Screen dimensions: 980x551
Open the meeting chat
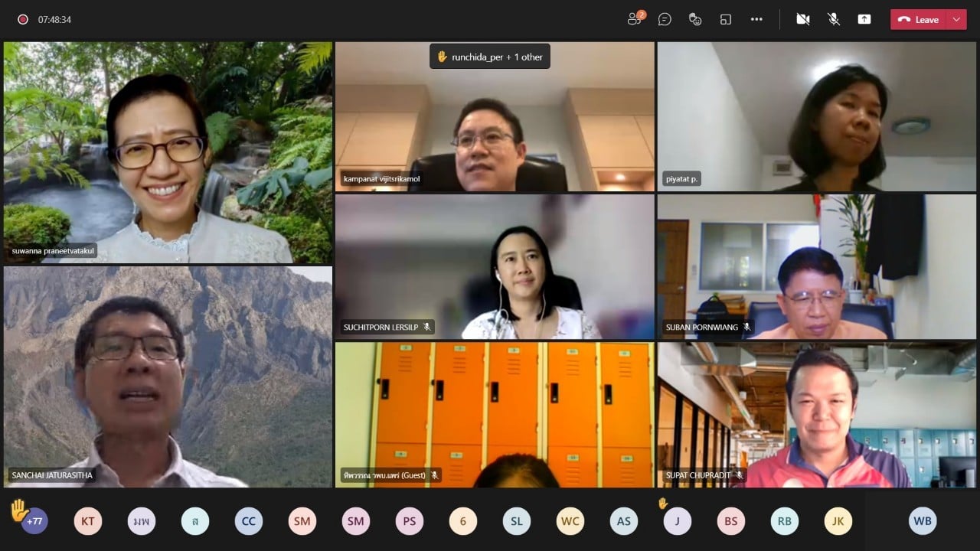point(665,19)
